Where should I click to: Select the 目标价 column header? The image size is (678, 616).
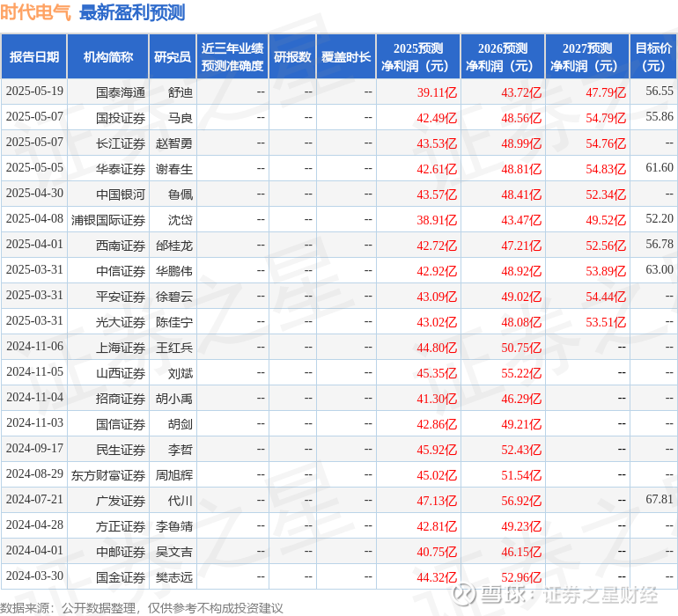pos(653,57)
